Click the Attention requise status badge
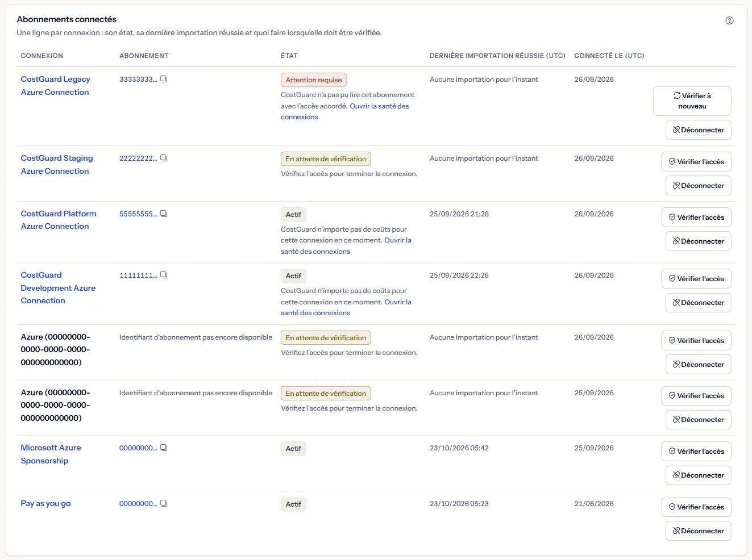The width and height of the screenshot is (752, 560). (314, 80)
